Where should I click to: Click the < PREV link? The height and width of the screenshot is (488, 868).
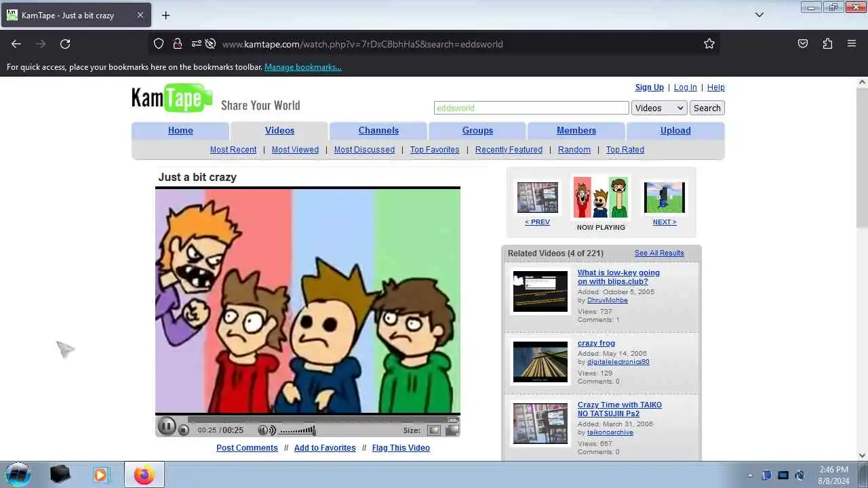point(537,222)
